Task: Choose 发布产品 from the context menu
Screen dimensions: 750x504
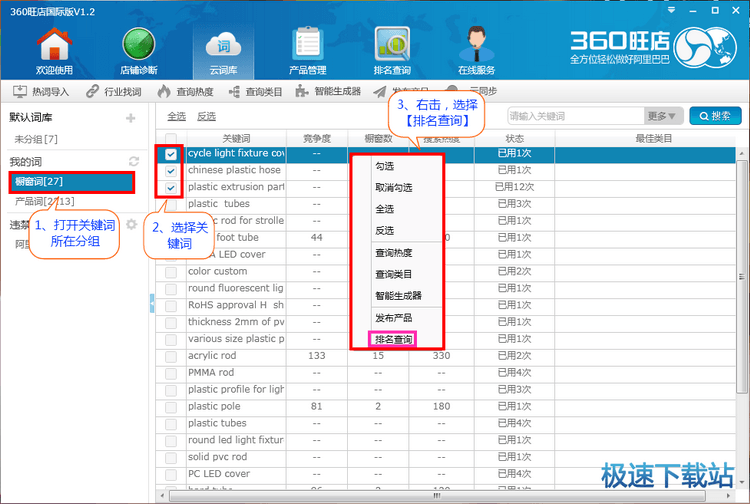Action: click(x=394, y=318)
